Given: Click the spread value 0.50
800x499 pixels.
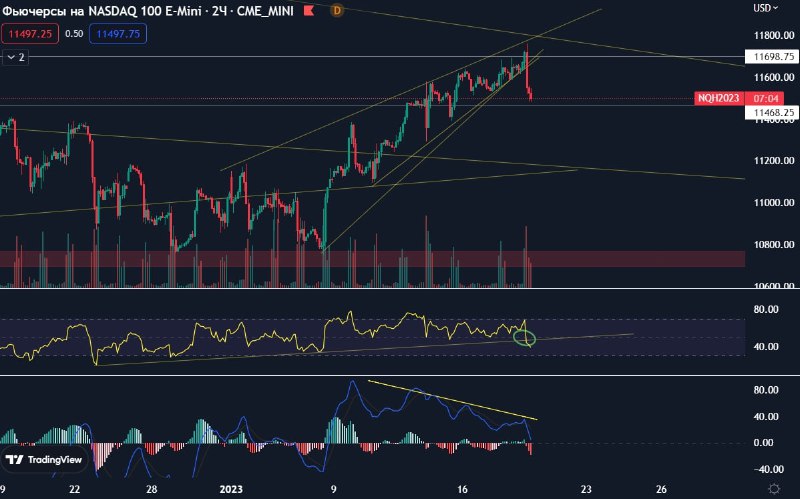Looking at the screenshot, I should [74, 34].
